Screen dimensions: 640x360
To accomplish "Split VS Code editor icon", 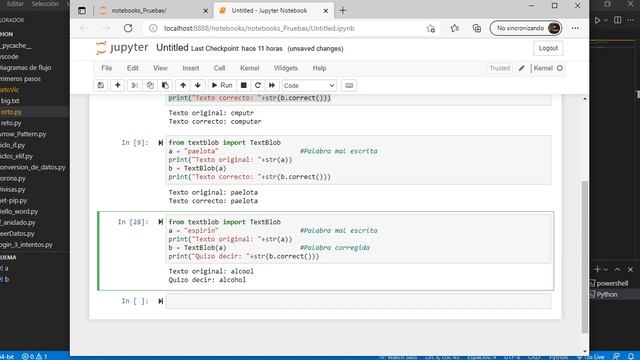I will tap(618, 20).
